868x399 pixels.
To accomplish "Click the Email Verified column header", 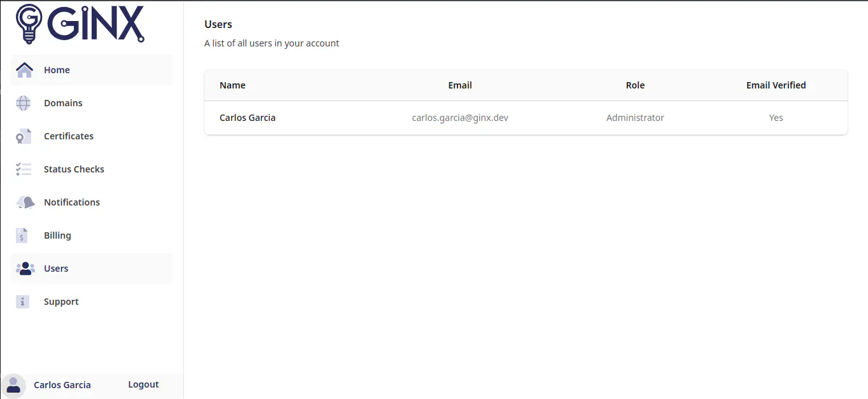I will (x=776, y=85).
